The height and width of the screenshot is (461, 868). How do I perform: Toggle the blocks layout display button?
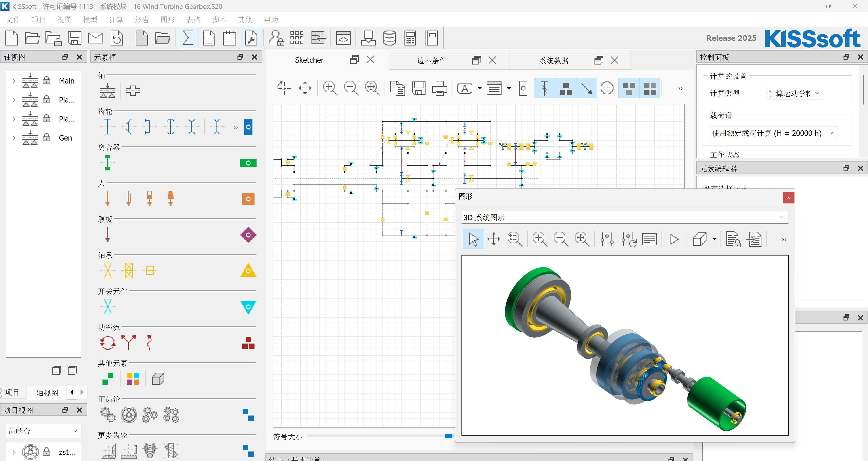coord(566,88)
